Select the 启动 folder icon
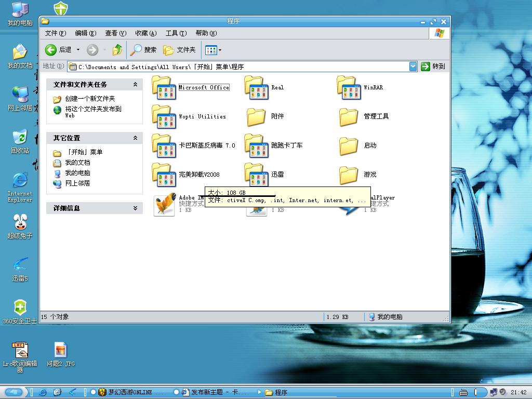Viewport: 532px width, 399px height. [349, 146]
